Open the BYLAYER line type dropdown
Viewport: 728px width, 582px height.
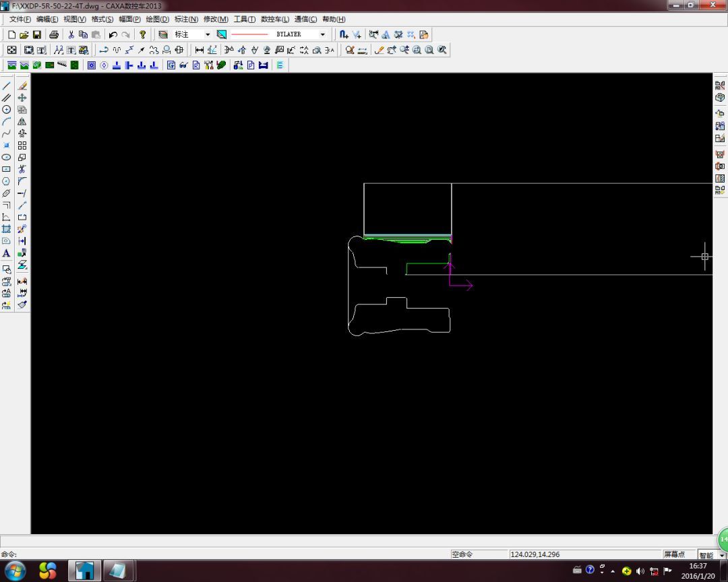322,34
